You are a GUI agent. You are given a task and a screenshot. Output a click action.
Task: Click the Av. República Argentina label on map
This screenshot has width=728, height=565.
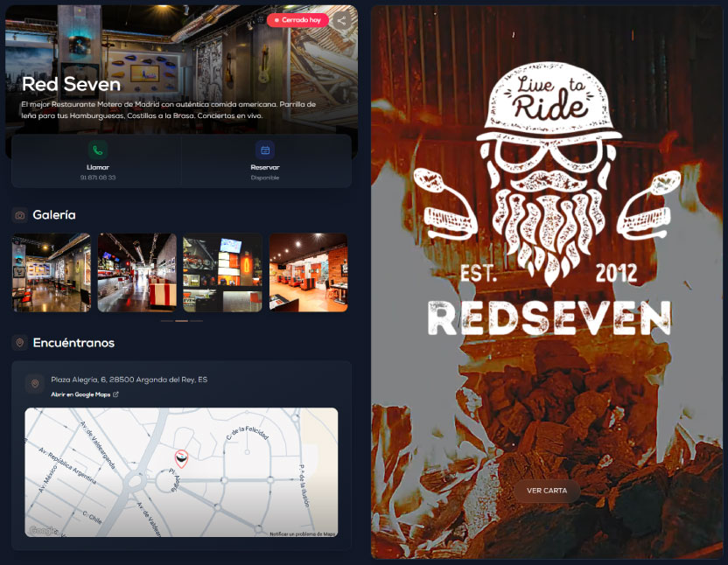coord(67,465)
